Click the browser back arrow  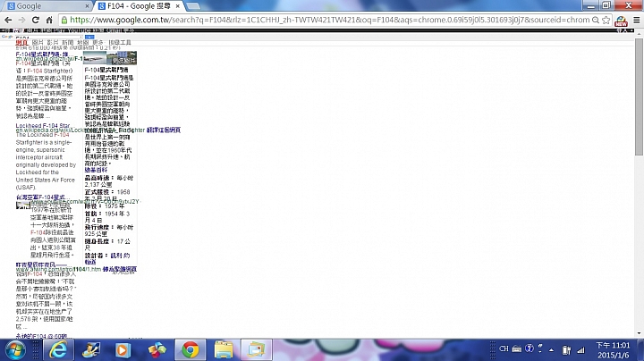(8, 20)
